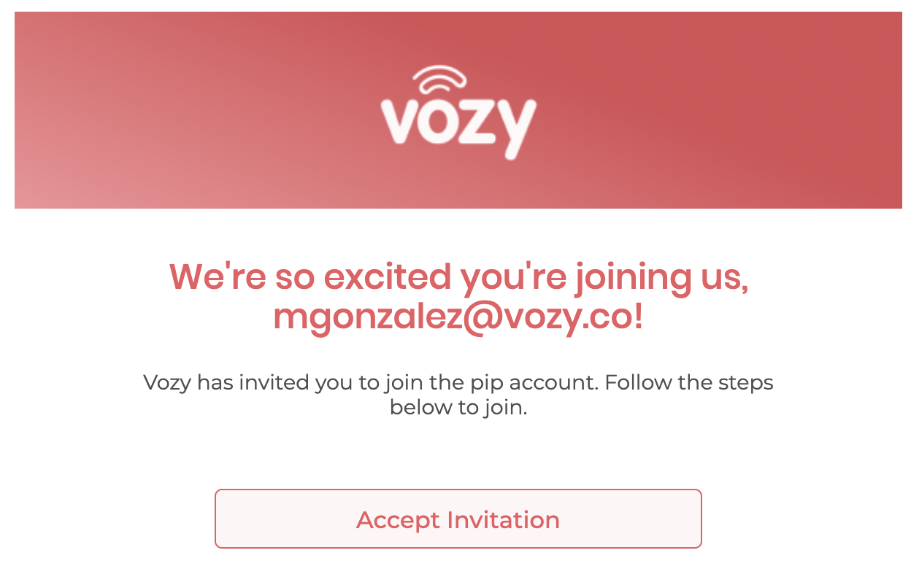Click the word "Invitation" on the button
911x588 pixels.
(x=503, y=519)
